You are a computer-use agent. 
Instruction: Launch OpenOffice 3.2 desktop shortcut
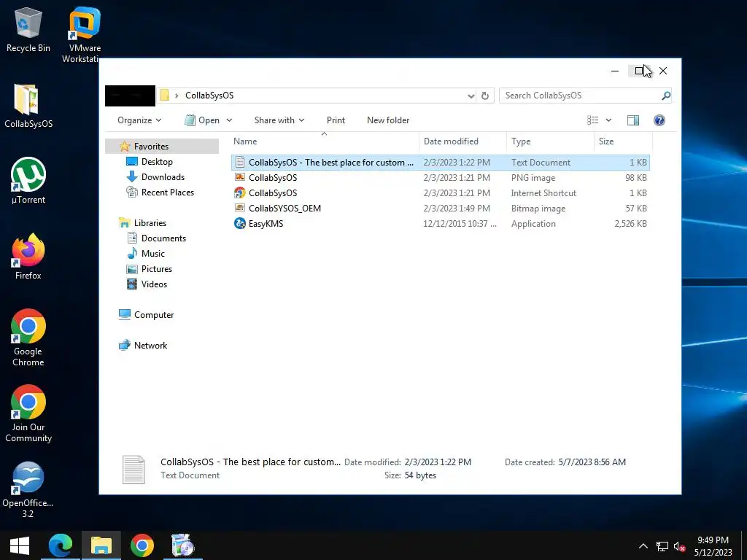[x=28, y=489]
